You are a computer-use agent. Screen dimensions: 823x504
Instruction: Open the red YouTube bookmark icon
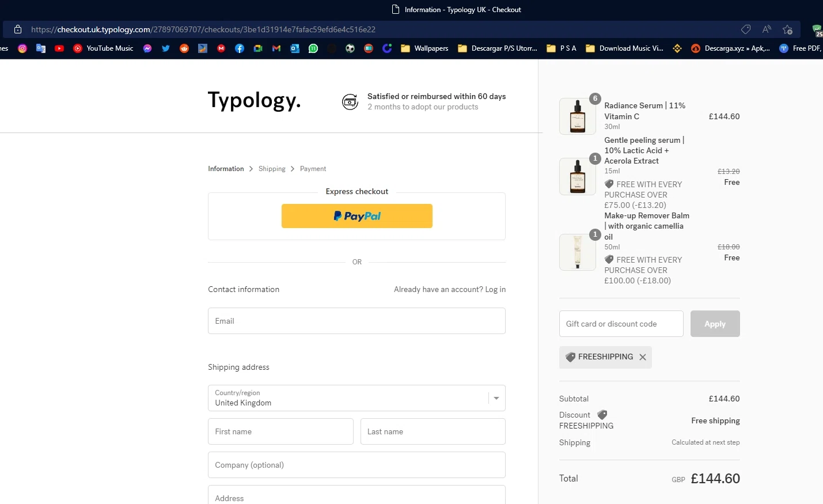59,48
